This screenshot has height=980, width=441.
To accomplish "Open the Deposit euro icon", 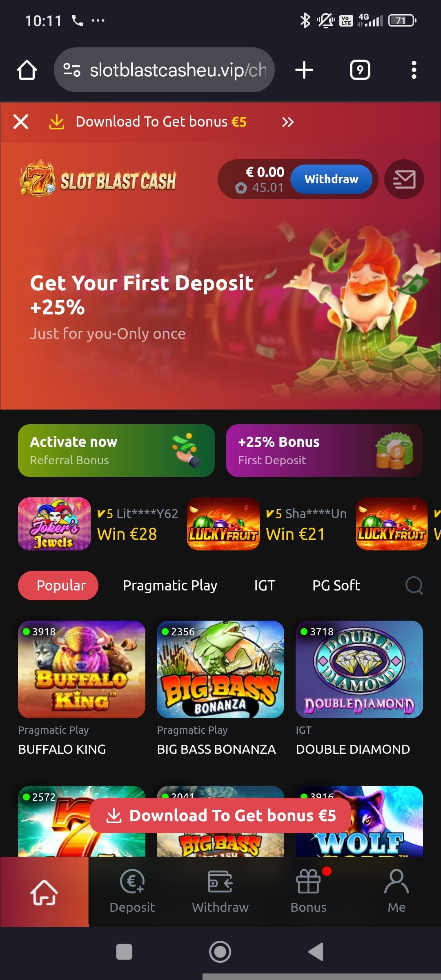I will 132,881.
